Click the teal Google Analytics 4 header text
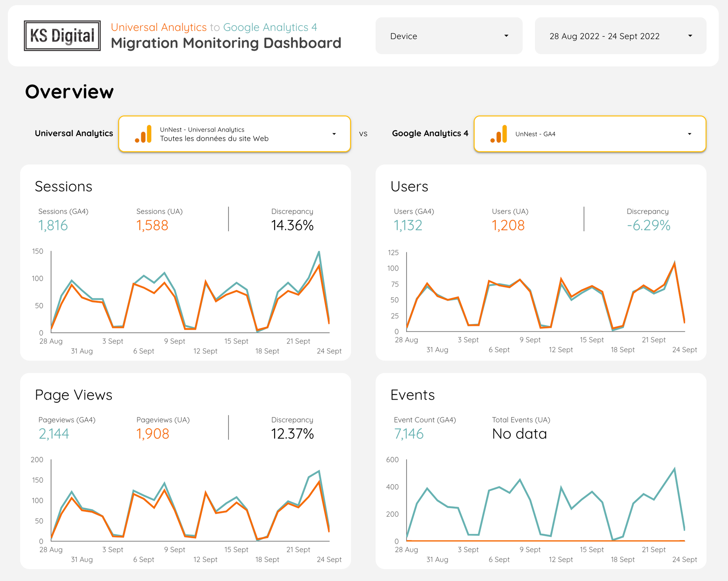The height and width of the screenshot is (581, 728). pyautogui.click(x=270, y=27)
